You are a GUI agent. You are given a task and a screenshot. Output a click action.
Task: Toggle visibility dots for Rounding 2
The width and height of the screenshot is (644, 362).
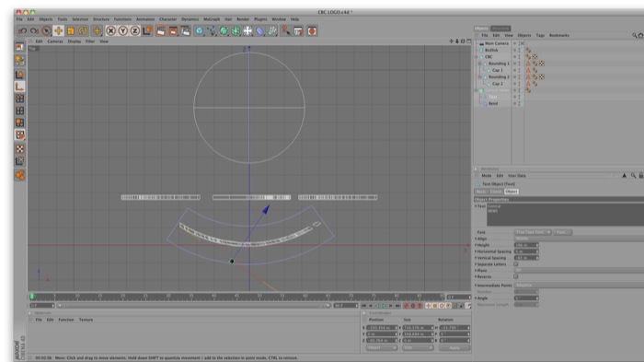coord(519,77)
